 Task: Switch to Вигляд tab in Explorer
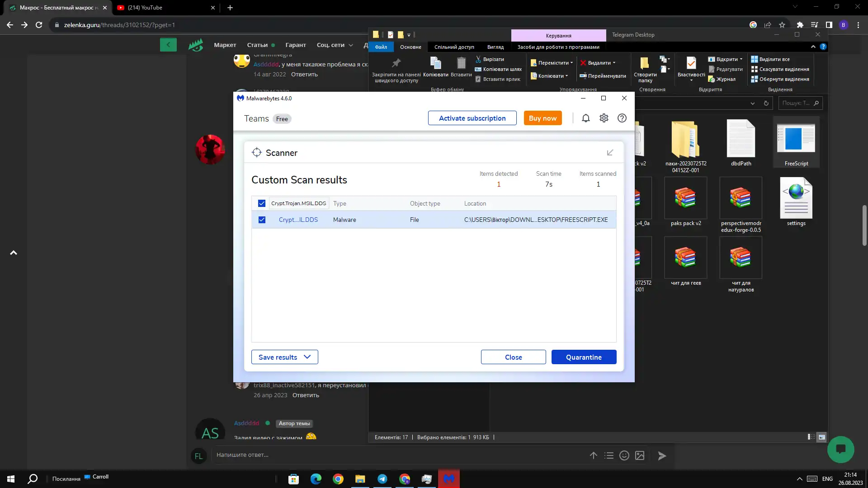point(495,47)
